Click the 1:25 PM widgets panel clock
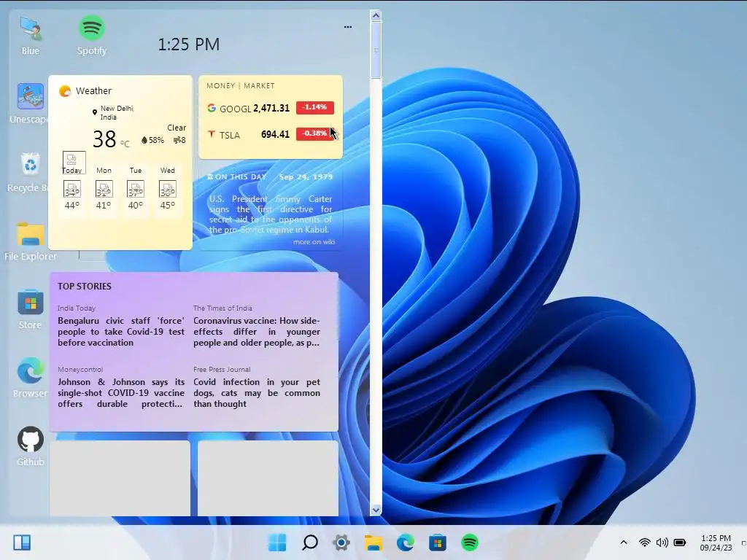The width and height of the screenshot is (747, 560). coord(189,44)
